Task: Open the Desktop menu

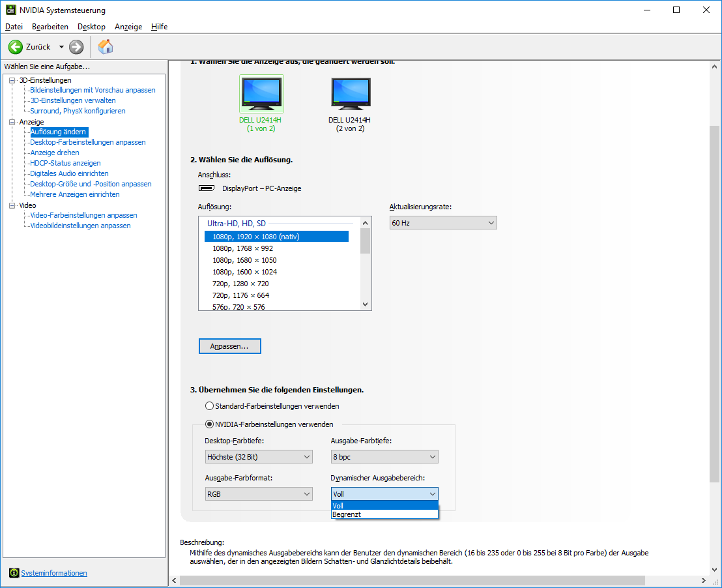Action: [x=91, y=27]
